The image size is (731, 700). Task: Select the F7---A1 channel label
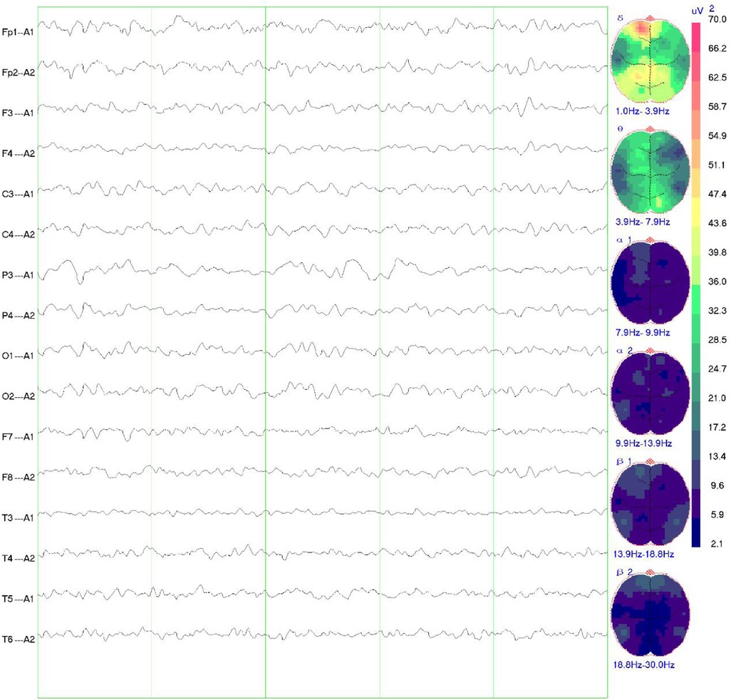18,437
